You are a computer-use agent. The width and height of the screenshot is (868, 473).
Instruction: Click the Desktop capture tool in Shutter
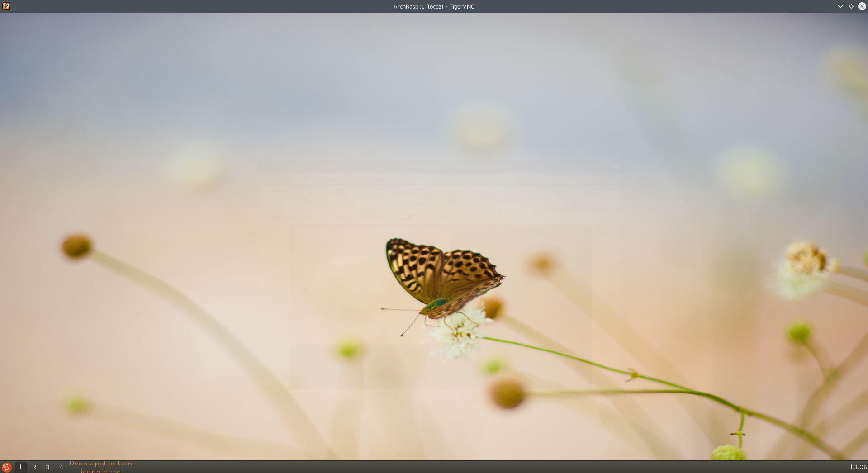tap(343, 198)
